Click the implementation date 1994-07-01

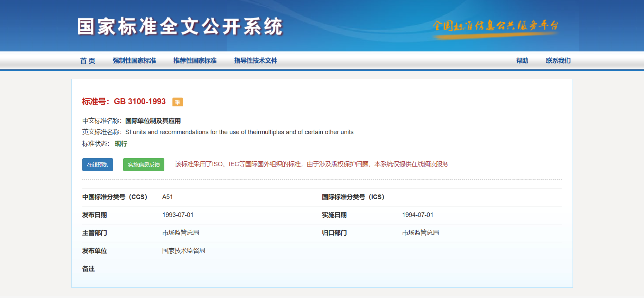pos(418,215)
